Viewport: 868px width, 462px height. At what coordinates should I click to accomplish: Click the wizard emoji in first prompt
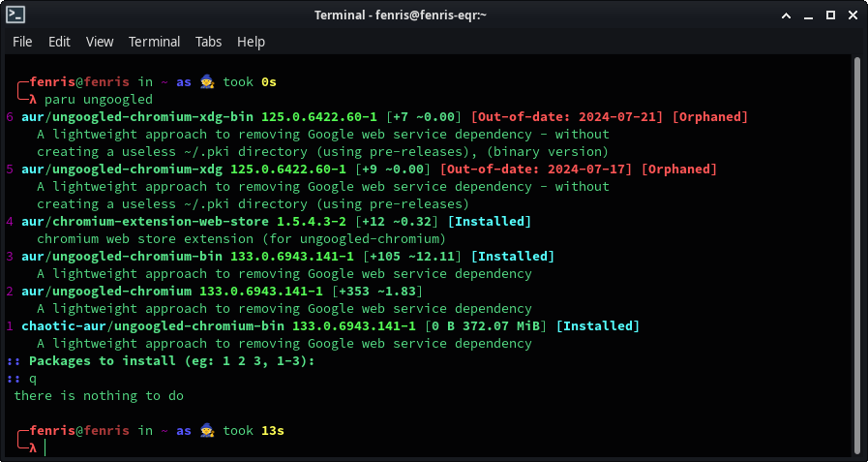(206, 82)
